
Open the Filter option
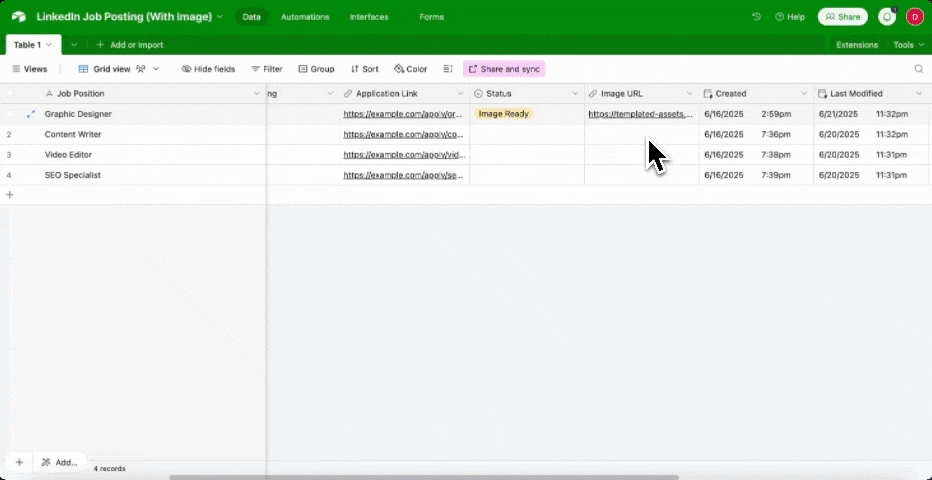pos(267,69)
